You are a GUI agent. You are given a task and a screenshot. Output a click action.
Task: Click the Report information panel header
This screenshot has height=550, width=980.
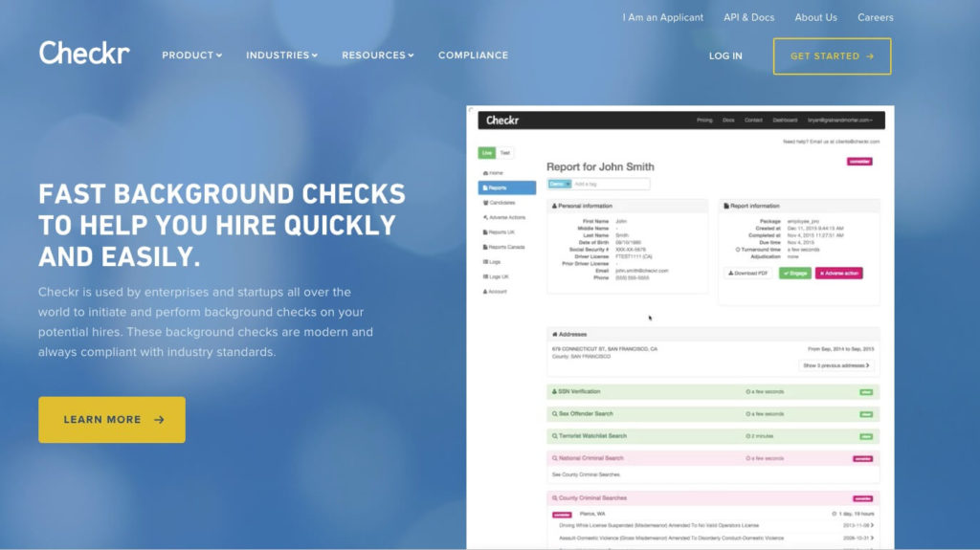[799, 206]
